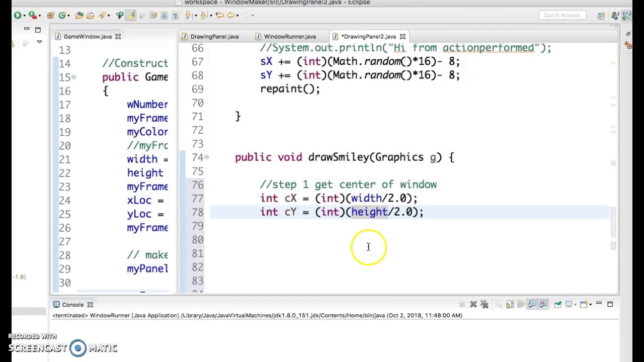Minimize the Console view panel
This screenshot has height=362, width=644.
click(599, 303)
